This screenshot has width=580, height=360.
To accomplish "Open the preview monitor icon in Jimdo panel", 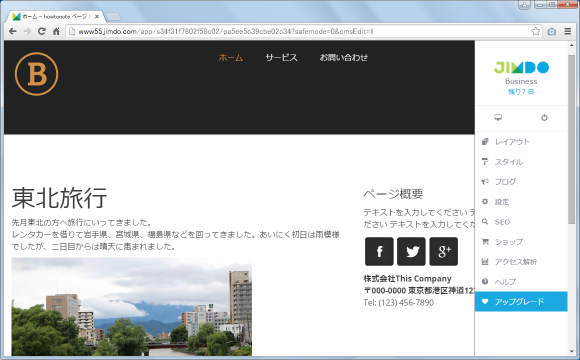I will (x=498, y=118).
